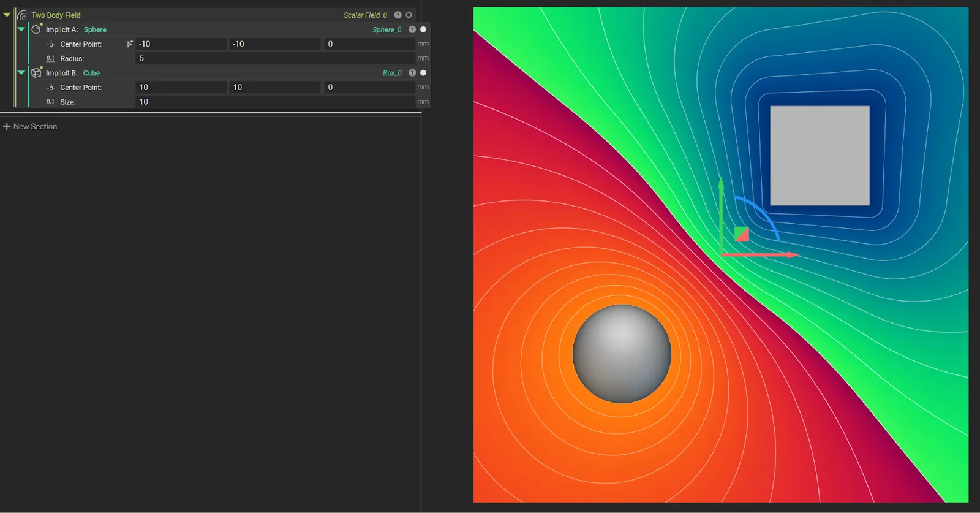Click the Sphere icon beside Implicit A
This screenshot has height=513, width=980.
tap(36, 29)
